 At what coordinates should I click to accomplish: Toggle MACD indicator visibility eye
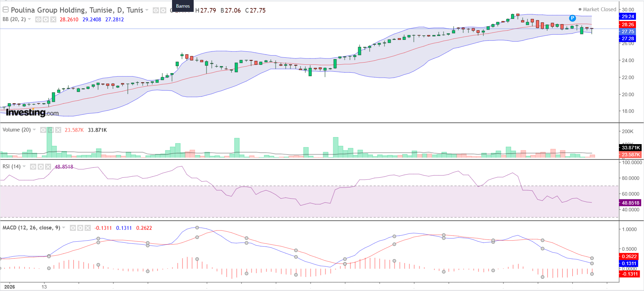73,228
